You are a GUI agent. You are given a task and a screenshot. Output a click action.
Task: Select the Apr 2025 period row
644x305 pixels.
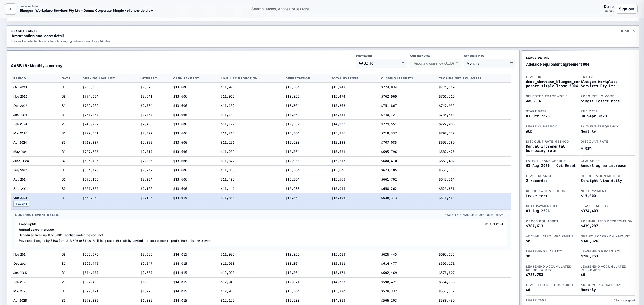pyautogui.click(x=261, y=301)
